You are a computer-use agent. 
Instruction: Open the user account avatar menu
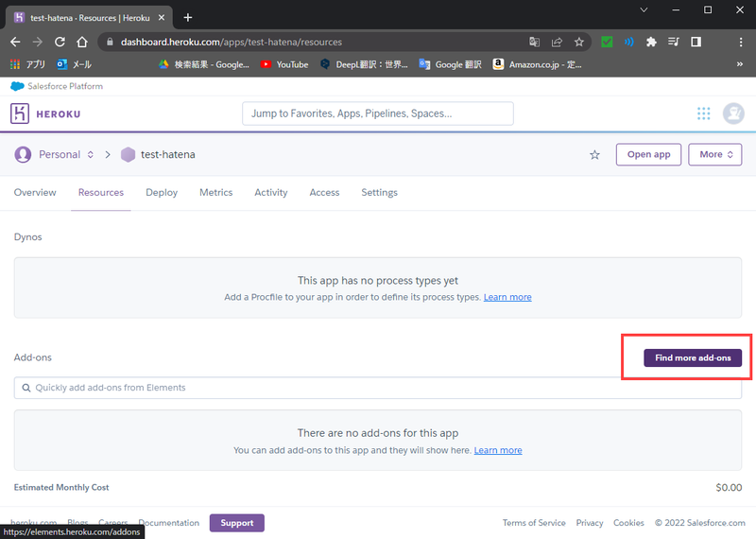pos(733,113)
